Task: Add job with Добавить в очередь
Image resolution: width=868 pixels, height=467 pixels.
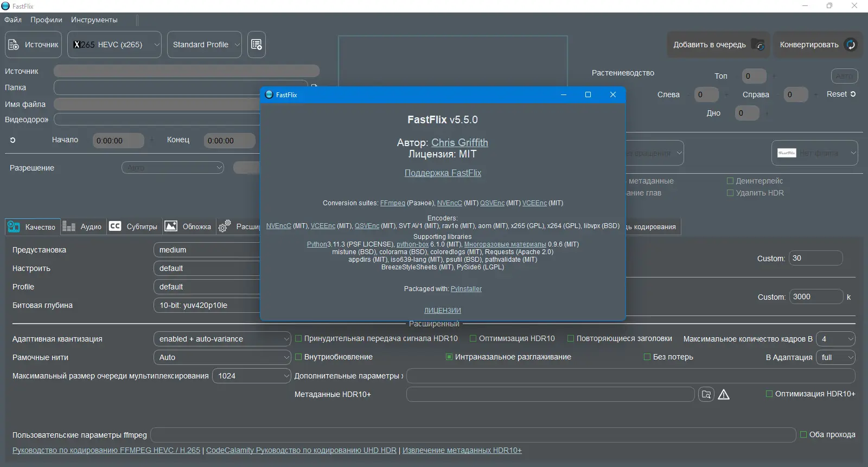Action: 718,45
